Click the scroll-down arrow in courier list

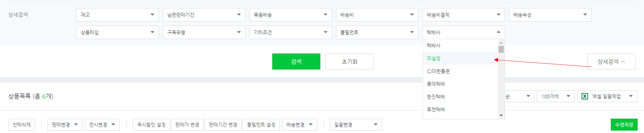click(x=501, y=115)
